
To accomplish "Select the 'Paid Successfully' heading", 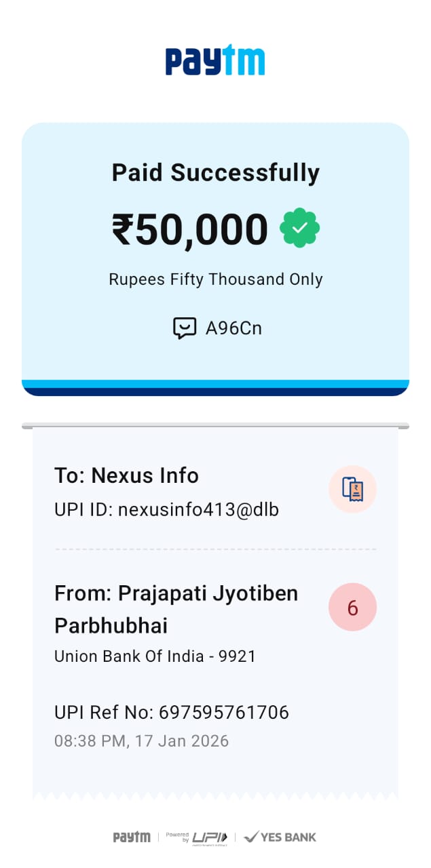I will click(x=215, y=173).
